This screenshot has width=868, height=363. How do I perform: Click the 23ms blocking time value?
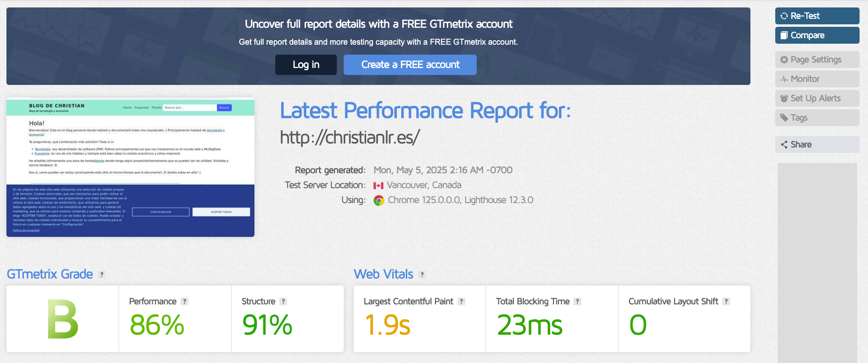click(x=530, y=325)
